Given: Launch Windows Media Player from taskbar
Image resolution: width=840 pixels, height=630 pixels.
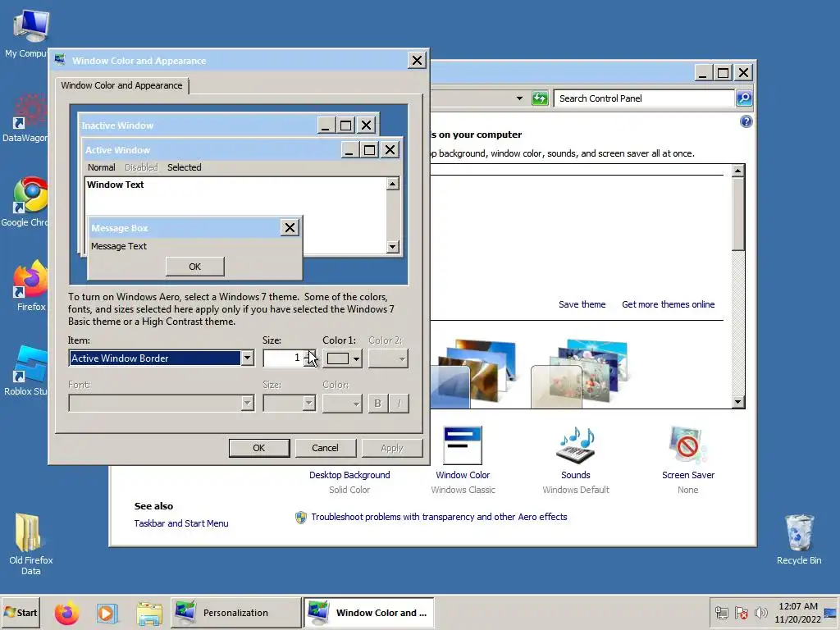Looking at the screenshot, I should pos(107,613).
